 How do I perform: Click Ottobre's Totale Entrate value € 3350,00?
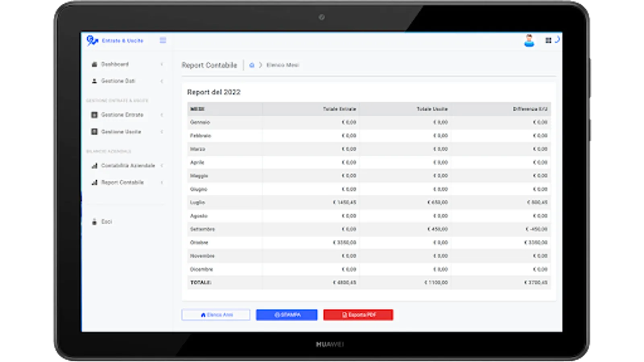tap(345, 243)
